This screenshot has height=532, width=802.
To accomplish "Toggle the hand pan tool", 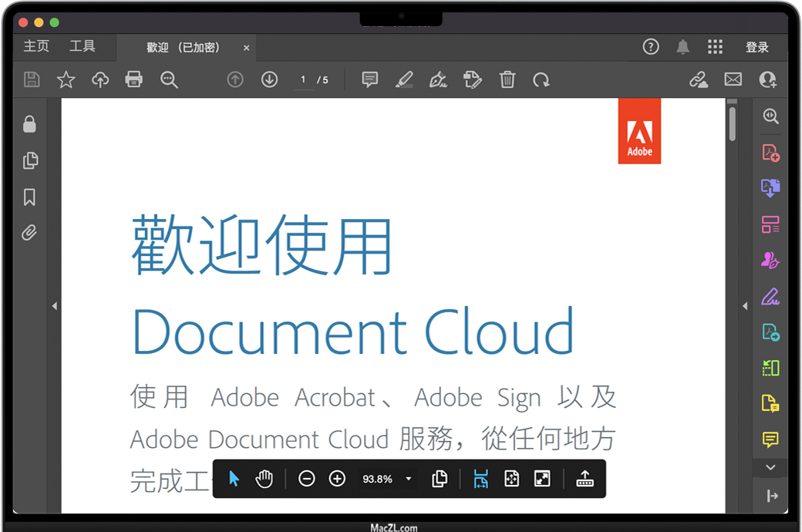I will (265, 479).
